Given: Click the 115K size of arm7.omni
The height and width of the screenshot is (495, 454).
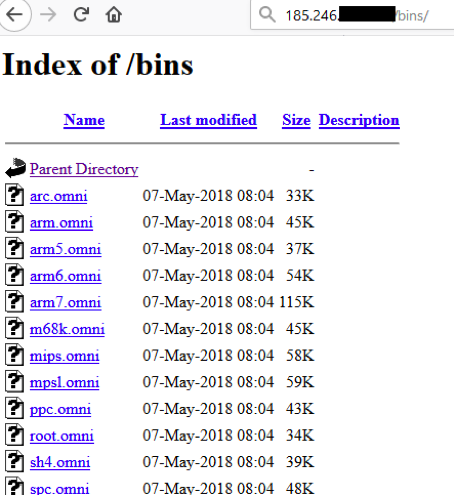Looking at the screenshot, I should [x=297, y=302].
